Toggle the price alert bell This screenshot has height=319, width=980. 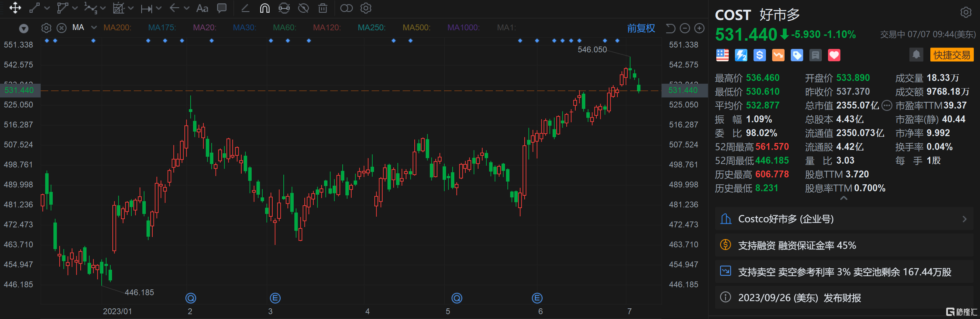pos(916,55)
